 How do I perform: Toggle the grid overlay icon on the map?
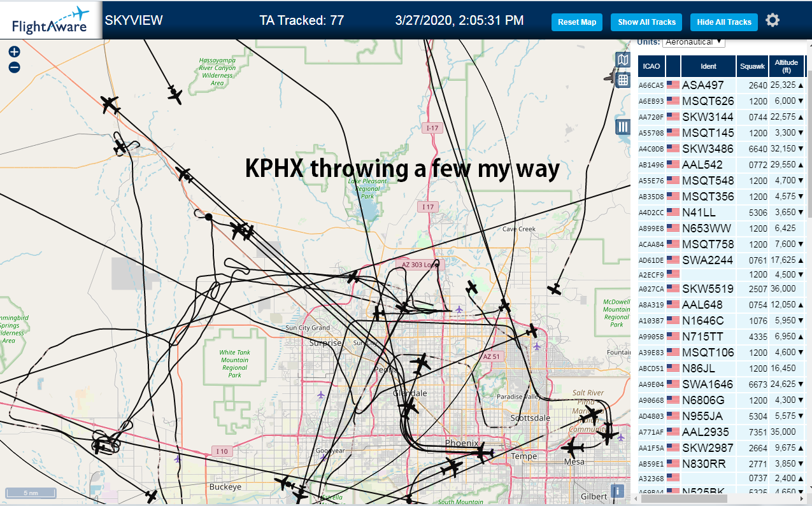623,79
